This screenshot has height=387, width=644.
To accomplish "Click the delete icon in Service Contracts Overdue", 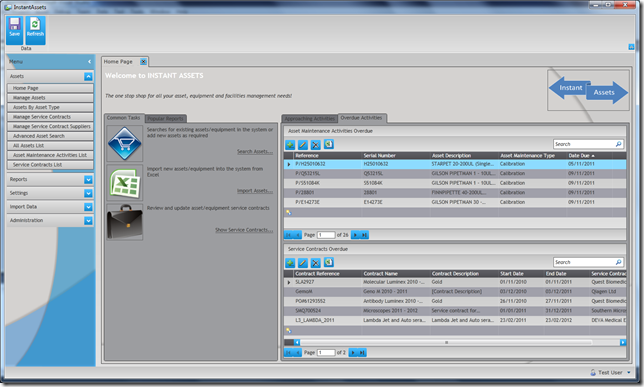I will pyautogui.click(x=315, y=263).
